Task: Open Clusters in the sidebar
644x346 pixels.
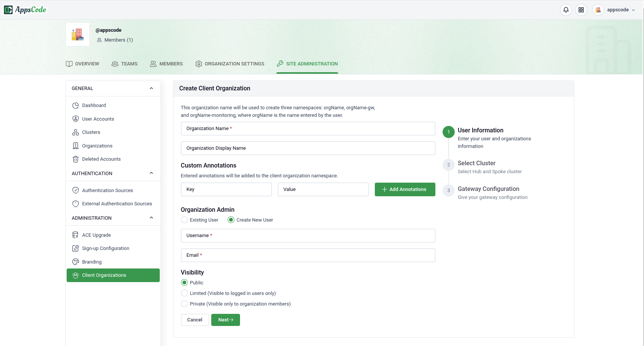Action: coord(113,132)
